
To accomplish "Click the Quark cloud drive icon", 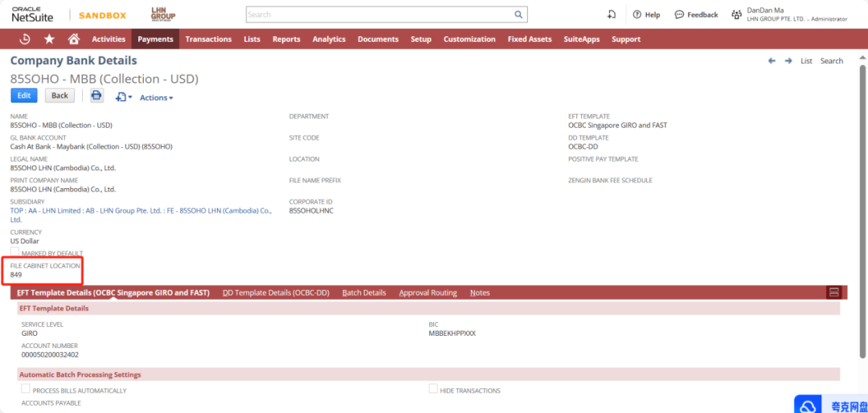I will [x=809, y=407].
